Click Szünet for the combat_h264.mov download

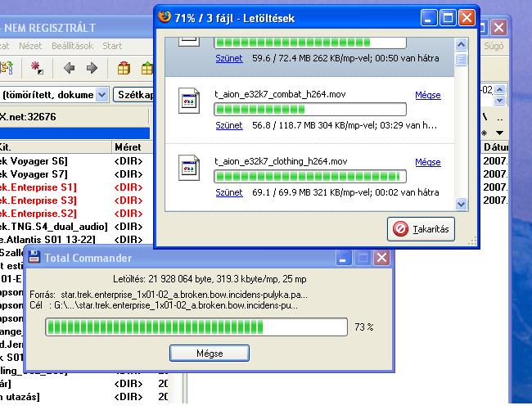click(x=229, y=126)
